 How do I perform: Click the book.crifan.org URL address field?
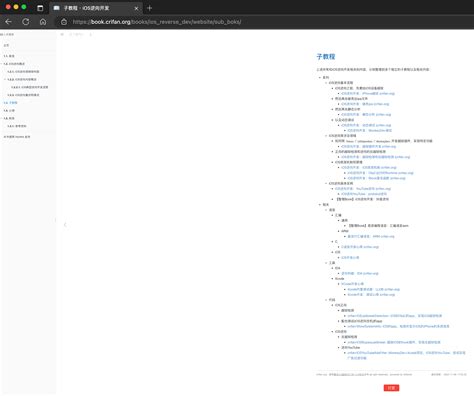pyautogui.click(x=157, y=22)
